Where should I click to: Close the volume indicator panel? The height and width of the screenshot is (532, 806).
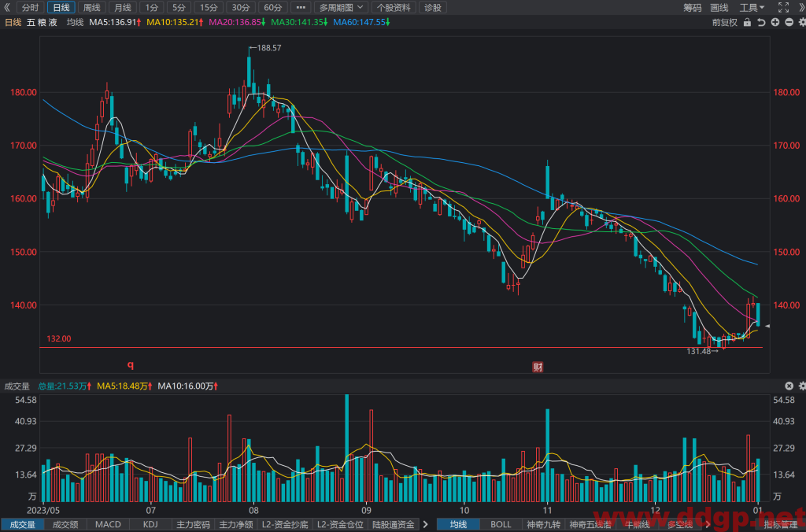click(x=789, y=386)
